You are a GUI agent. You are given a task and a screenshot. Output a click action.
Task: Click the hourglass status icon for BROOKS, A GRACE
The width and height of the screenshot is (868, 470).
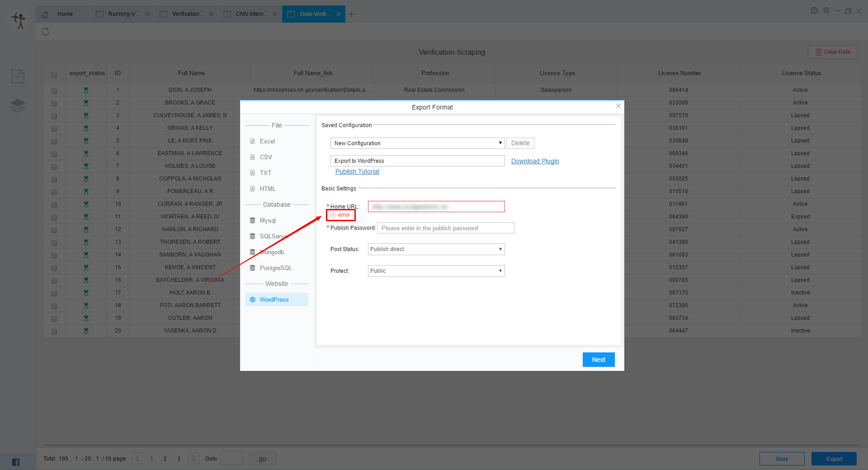[86, 103]
